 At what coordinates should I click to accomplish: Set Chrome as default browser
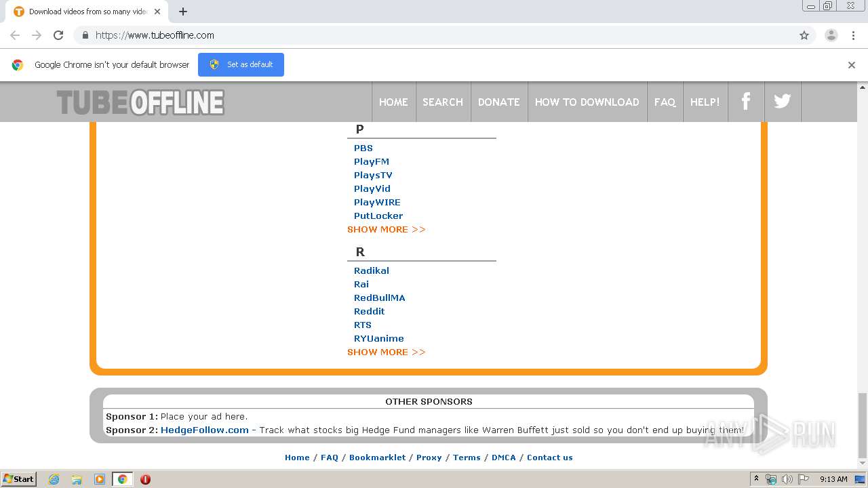pyautogui.click(x=241, y=64)
